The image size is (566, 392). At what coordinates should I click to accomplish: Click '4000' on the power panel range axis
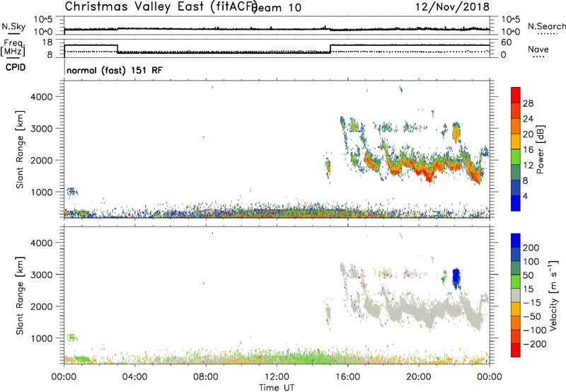click(x=42, y=97)
